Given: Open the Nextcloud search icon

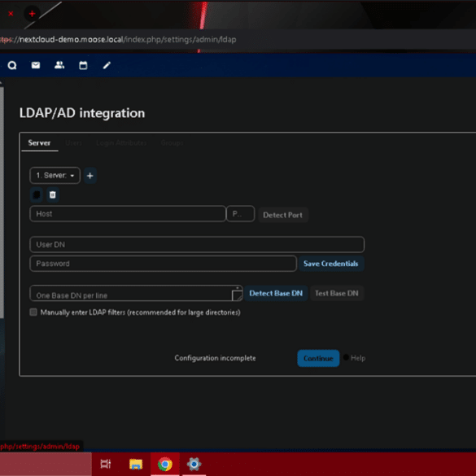Looking at the screenshot, I should coord(12,65).
